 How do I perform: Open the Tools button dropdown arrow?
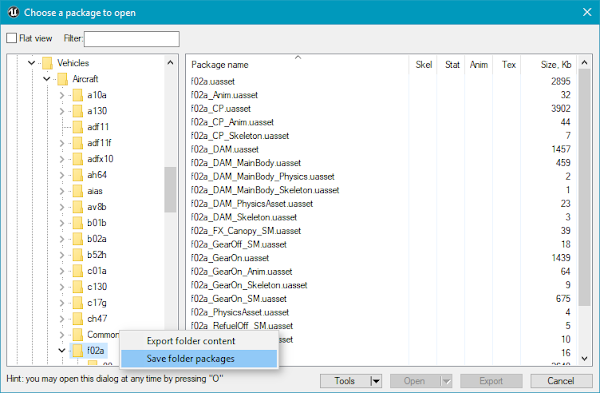(376, 381)
